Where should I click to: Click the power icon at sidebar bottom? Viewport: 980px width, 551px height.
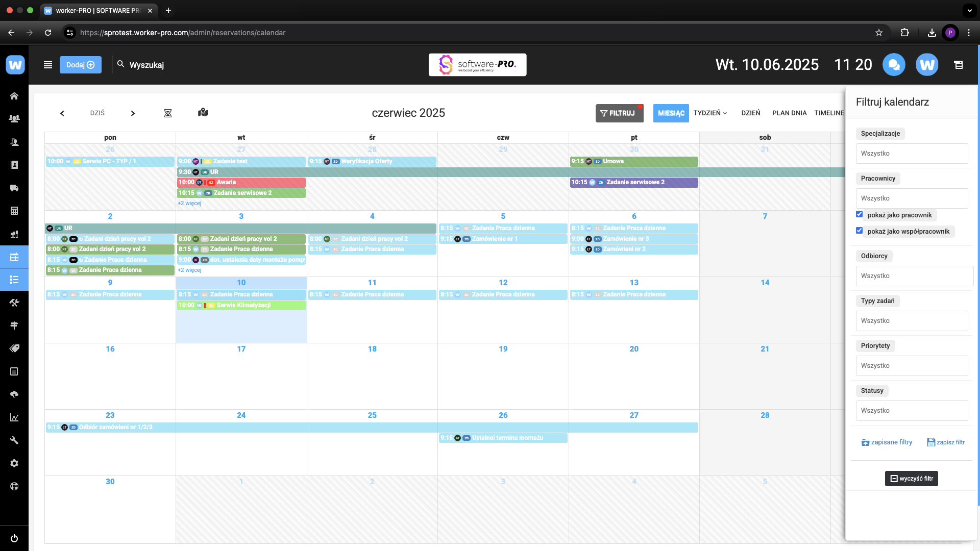click(14, 538)
